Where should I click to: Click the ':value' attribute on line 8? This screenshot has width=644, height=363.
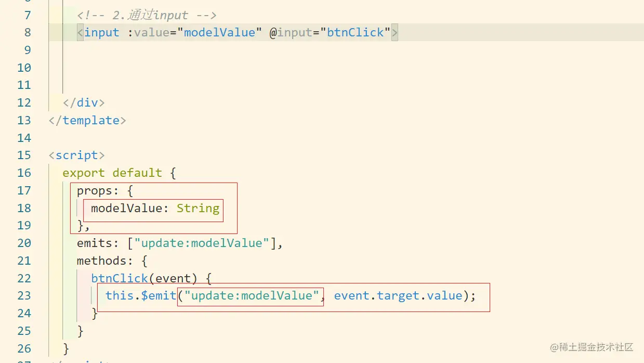coord(148,32)
